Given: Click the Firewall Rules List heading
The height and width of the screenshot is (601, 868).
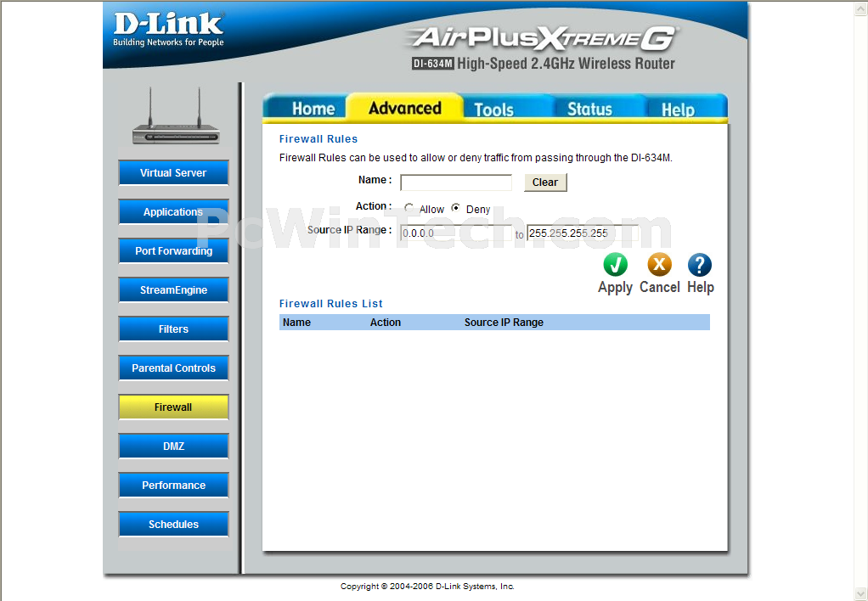Looking at the screenshot, I should (x=331, y=303).
